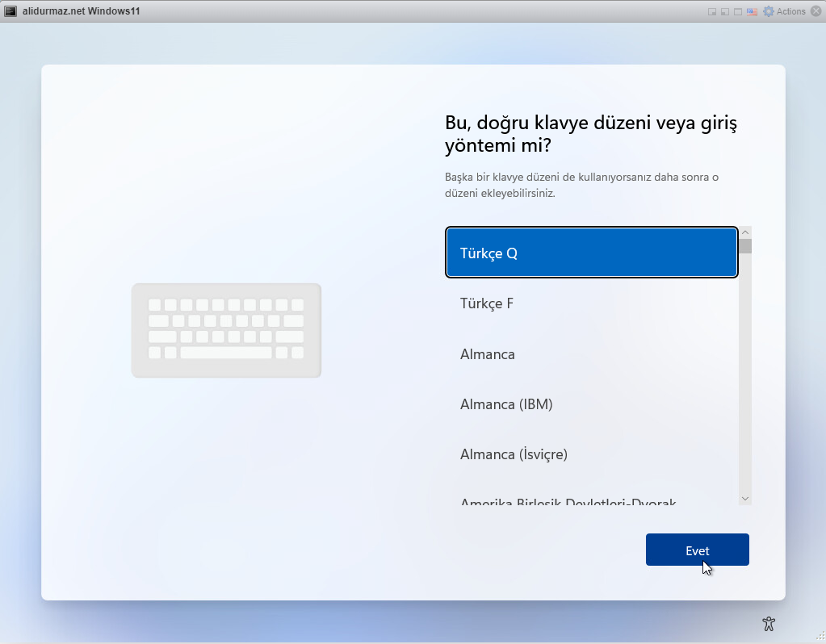Screen dimensions: 826x644
Task: Select the Türkçe Q keyboard layout
Action: point(591,253)
